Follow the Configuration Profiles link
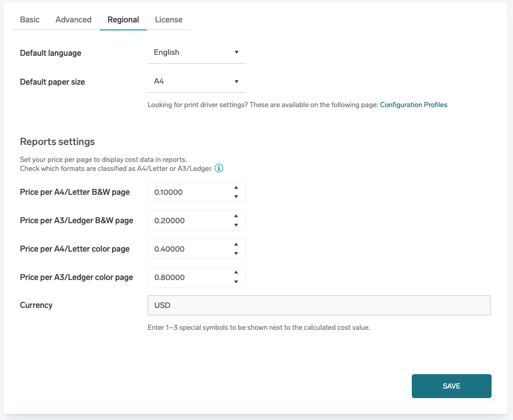The height and width of the screenshot is (420, 513). pyautogui.click(x=413, y=105)
